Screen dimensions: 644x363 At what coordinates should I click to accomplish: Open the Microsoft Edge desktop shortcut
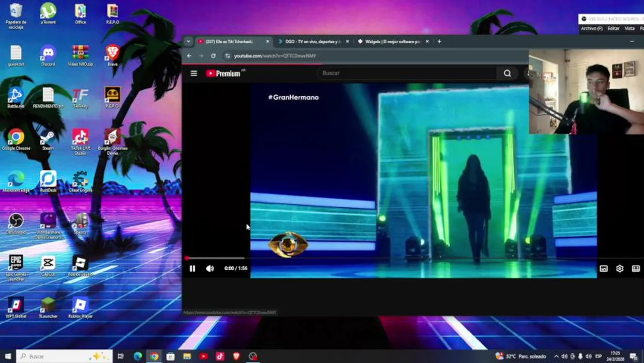point(16,182)
